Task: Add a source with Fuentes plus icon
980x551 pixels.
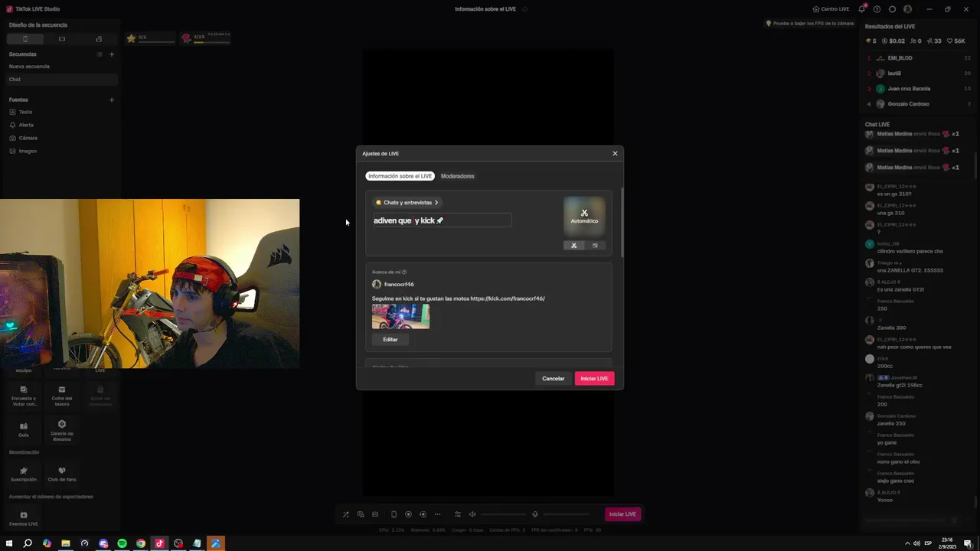Action: (x=112, y=99)
